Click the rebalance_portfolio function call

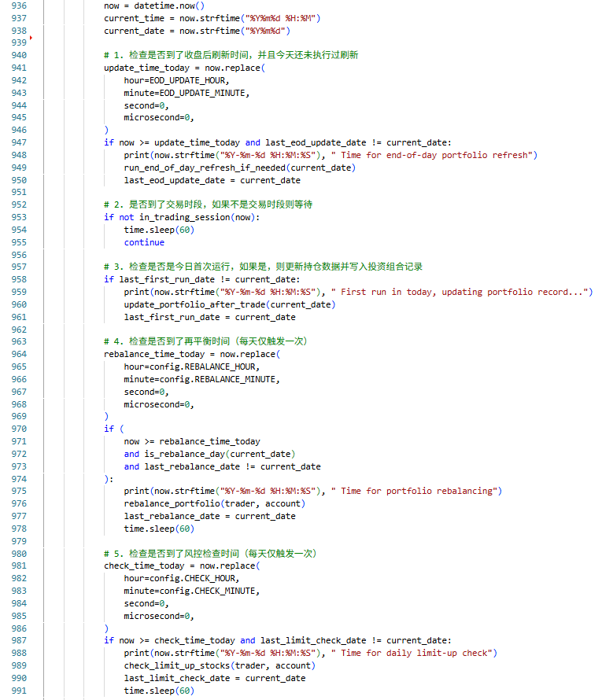tap(172, 503)
